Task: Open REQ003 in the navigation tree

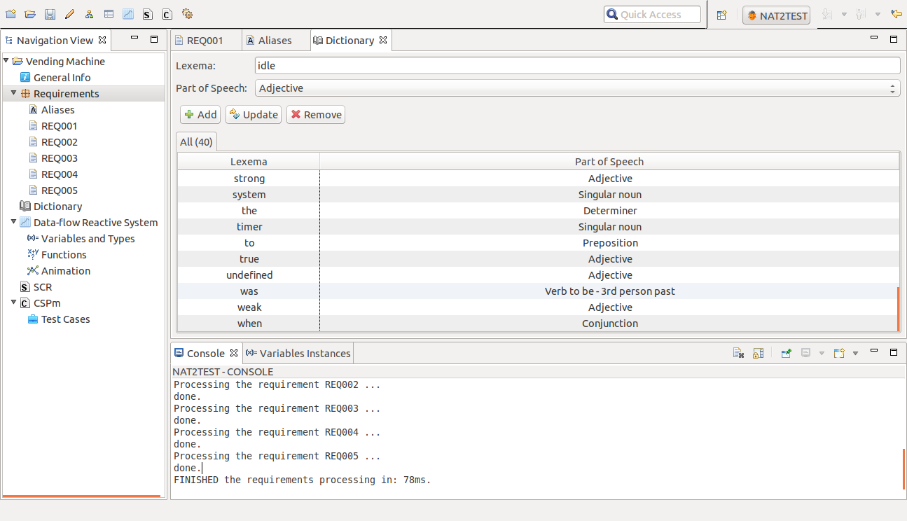Action: tap(59, 158)
